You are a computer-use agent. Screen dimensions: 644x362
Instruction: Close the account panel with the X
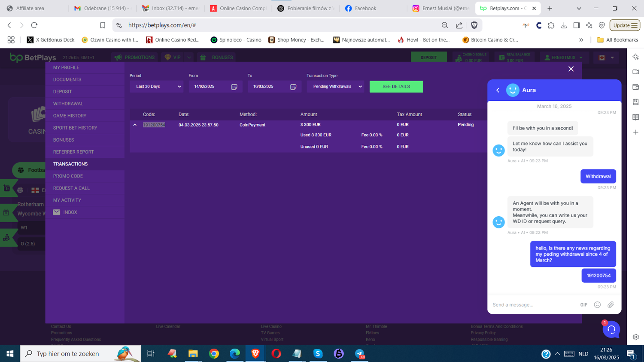click(x=571, y=69)
